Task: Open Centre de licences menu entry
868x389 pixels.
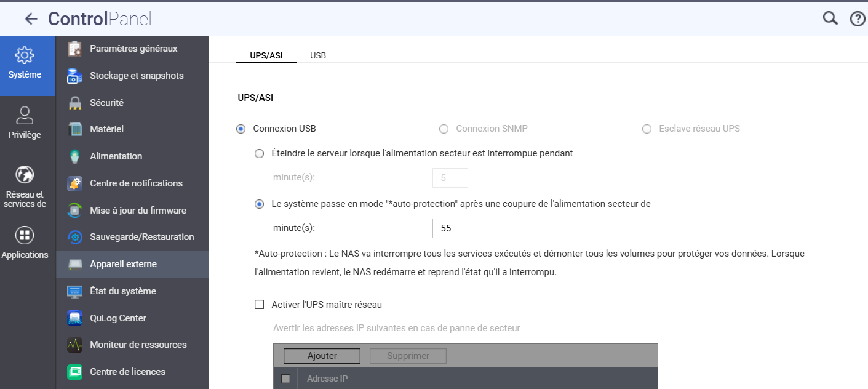Action: [x=133, y=372]
